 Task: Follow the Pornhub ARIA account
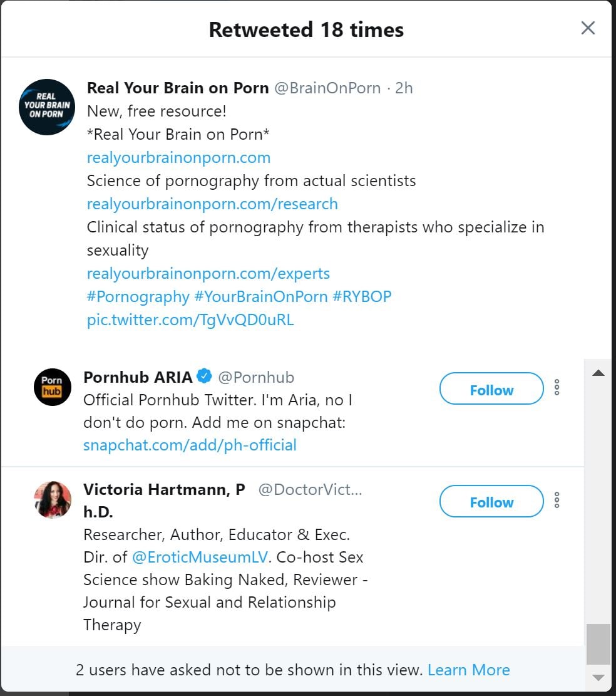[x=491, y=389]
